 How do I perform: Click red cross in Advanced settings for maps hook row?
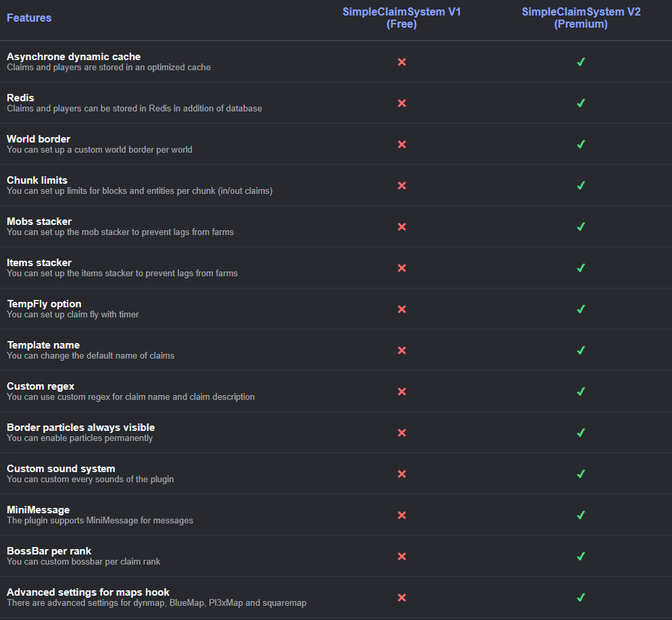(x=402, y=597)
